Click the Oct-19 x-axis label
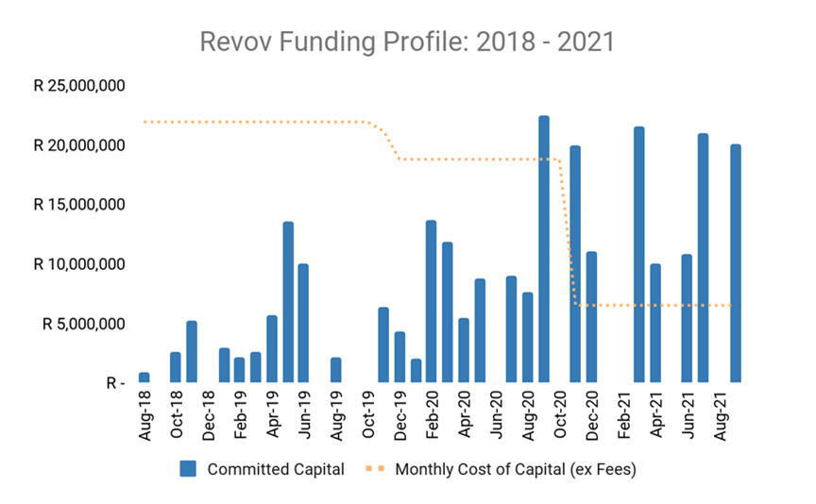 (x=368, y=414)
